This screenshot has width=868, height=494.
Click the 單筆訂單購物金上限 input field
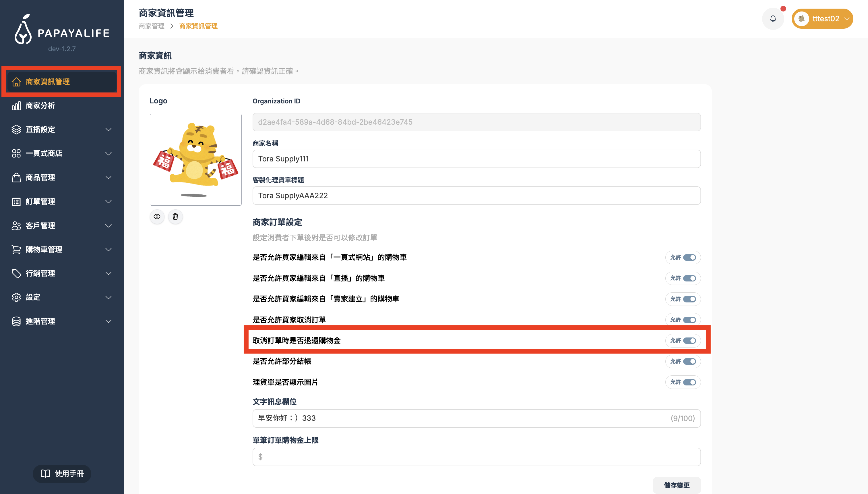(476, 457)
